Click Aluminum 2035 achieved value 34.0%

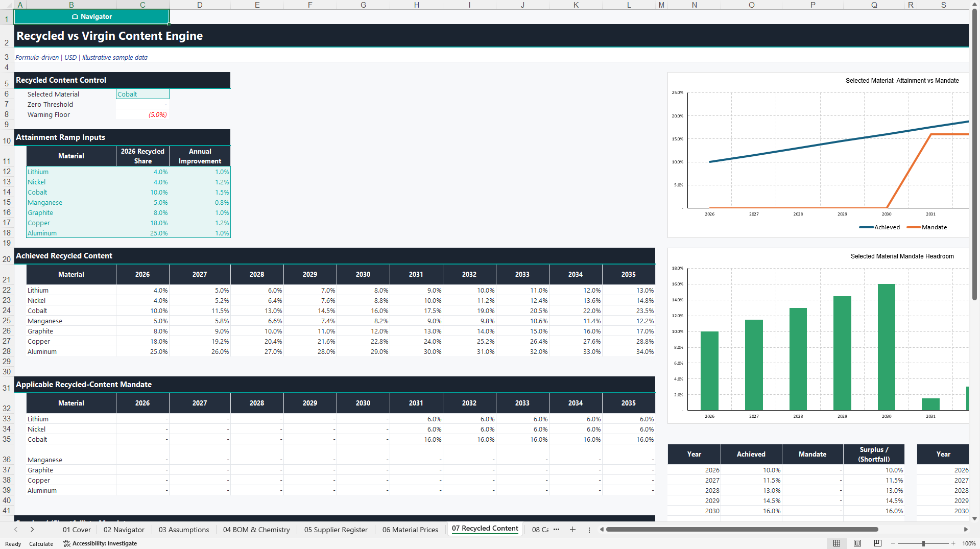click(629, 351)
